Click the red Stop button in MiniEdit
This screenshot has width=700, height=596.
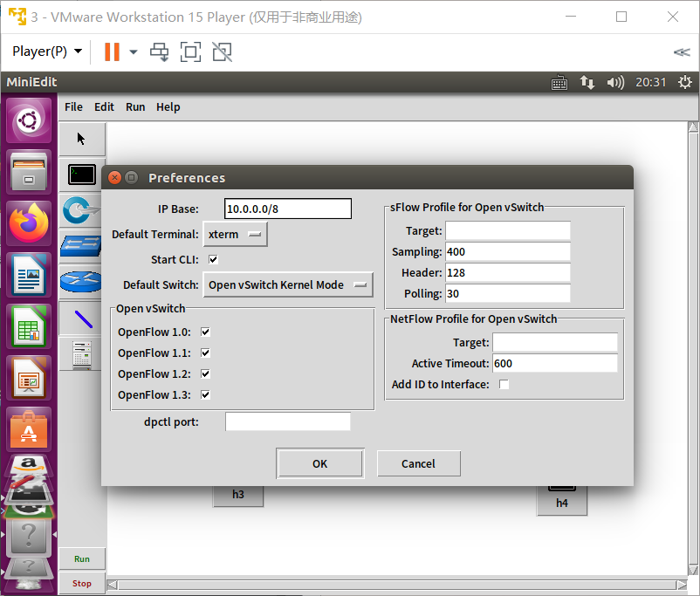point(82,583)
